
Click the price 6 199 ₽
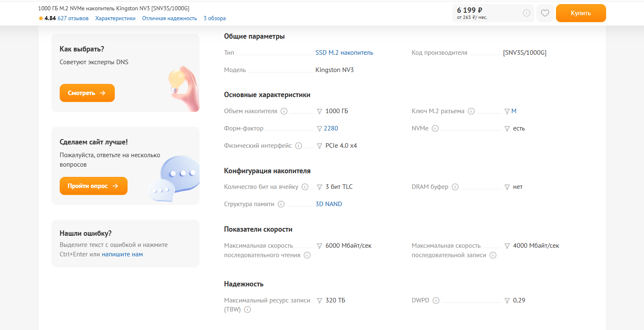pyautogui.click(x=470, y=10)
